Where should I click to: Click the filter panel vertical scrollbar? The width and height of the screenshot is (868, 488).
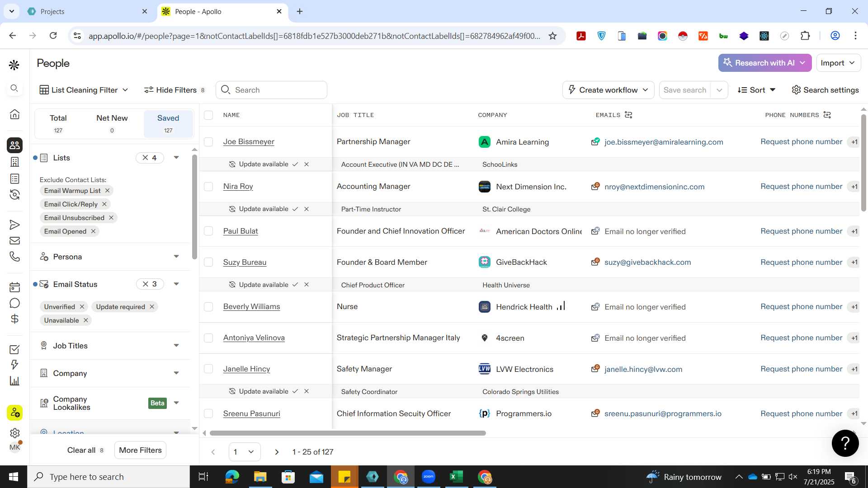[x=194, y=207]
